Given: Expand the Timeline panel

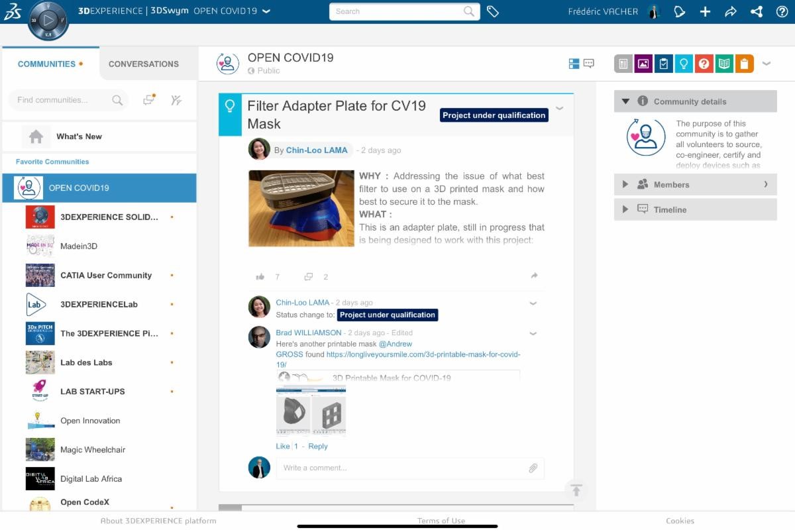Looking at the screenshot, I should tap(695, 209).
